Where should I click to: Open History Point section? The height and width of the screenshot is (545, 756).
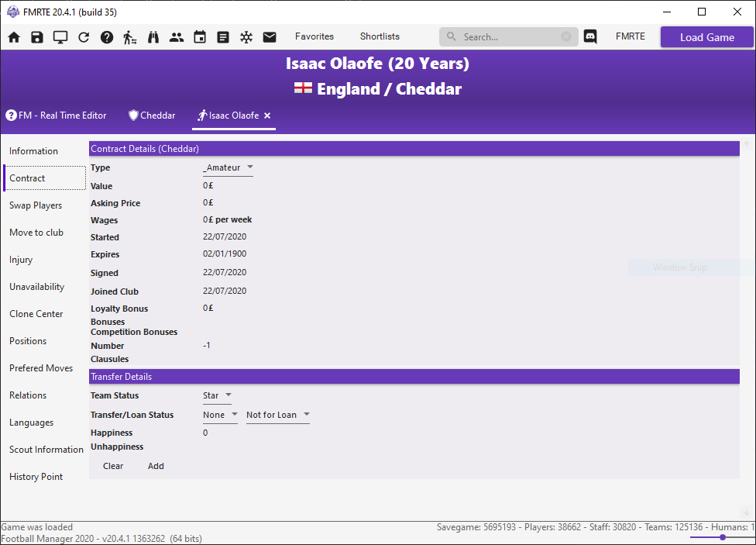[36, 477]
